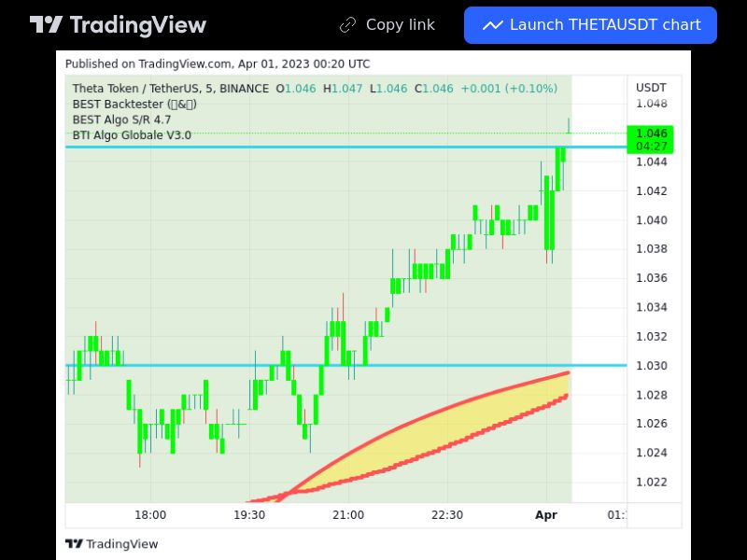
Task: Click the 1.022 price axis label
Action: click(x=651, y=482)
